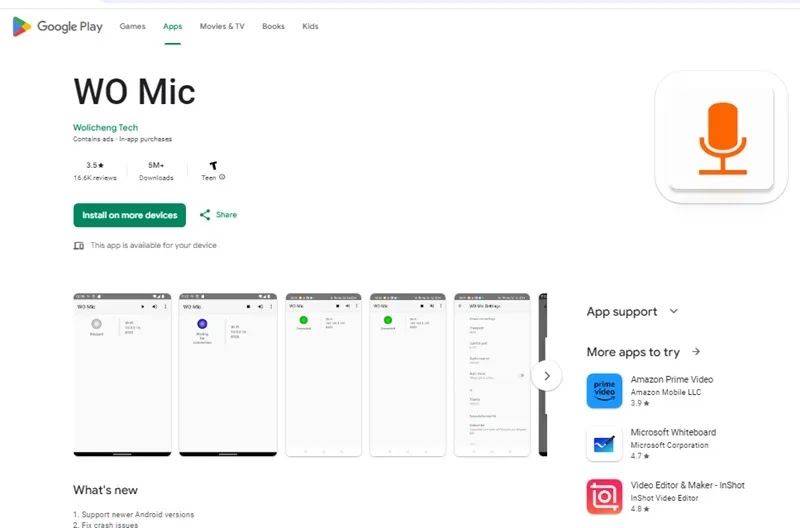Open the Amazon Prime Video app icon
This screenshot has width=800, height=528.
605,391
